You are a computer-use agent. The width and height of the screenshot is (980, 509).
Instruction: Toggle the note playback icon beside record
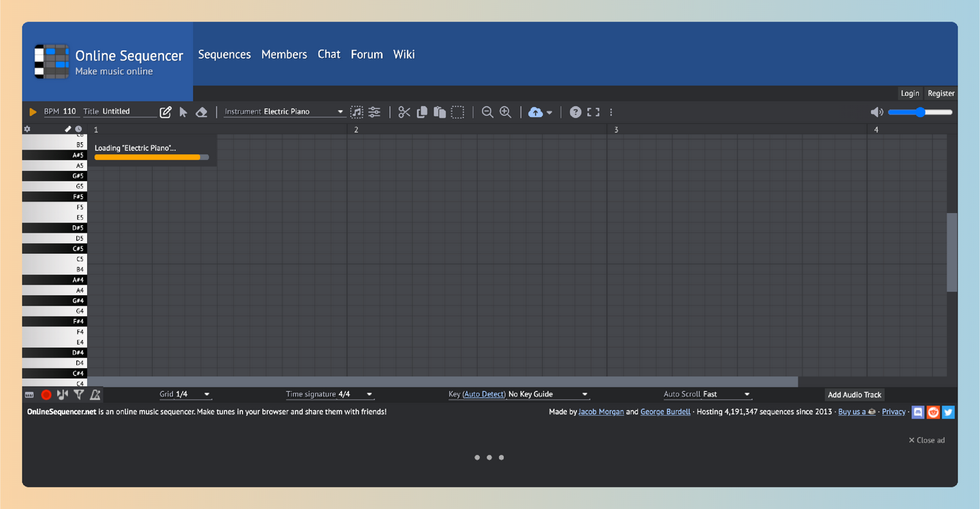(63, 394)
